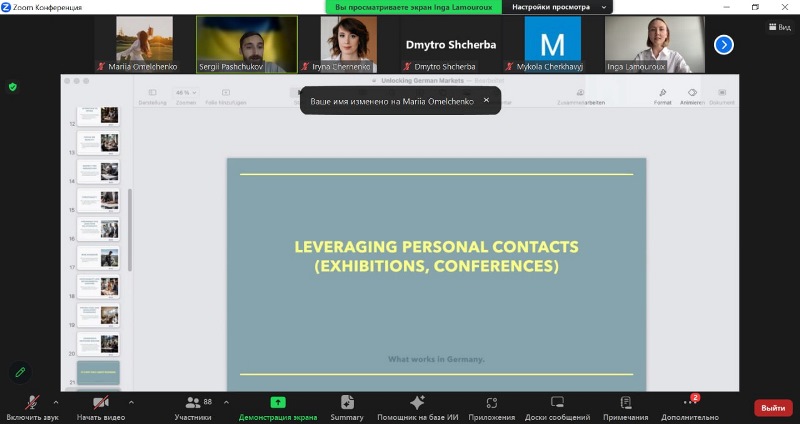
Task: Click Вы просматриваете экран Inga Lamouroux banner
Action: (x=414, y=7)
